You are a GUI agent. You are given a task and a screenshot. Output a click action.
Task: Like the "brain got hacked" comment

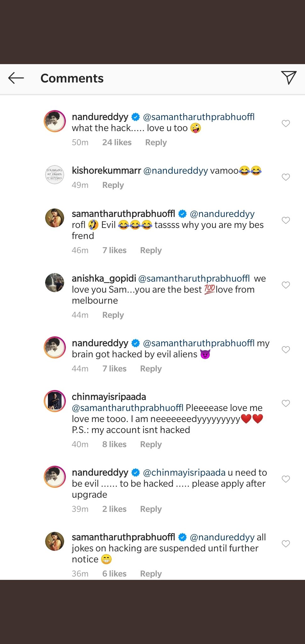tap(286, 349)
